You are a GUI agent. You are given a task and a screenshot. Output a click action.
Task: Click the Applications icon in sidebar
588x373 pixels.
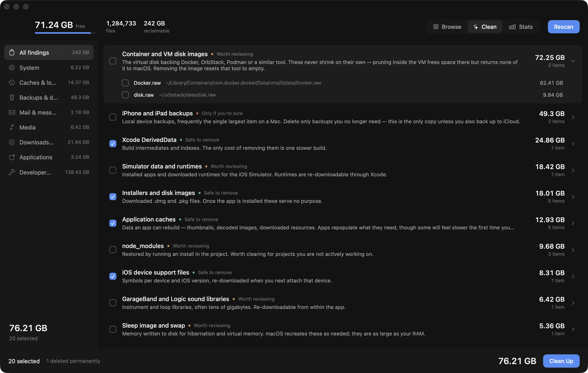point(12,157)
